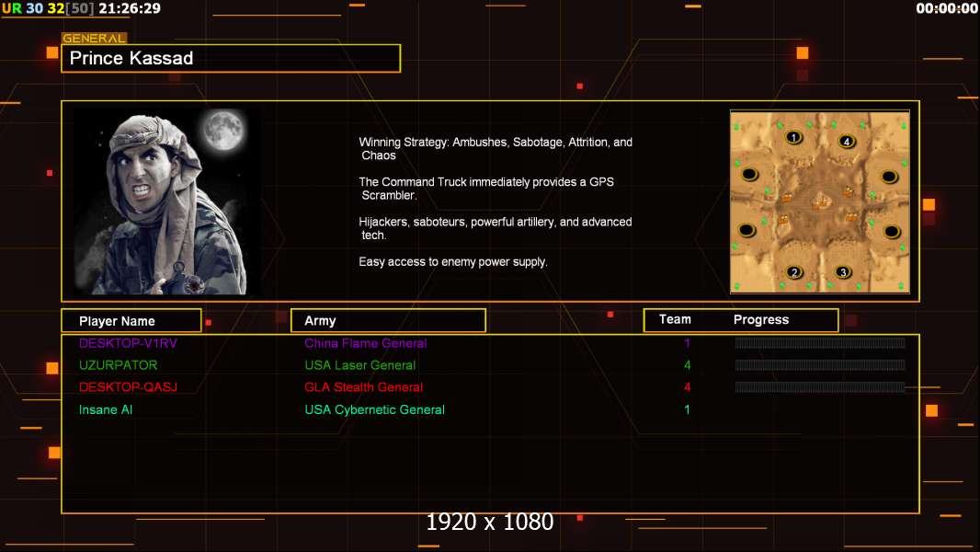Screen dimensions: 980x552
Task: Click the UR indicator in top-left overlay
Action: coord(11,8)
